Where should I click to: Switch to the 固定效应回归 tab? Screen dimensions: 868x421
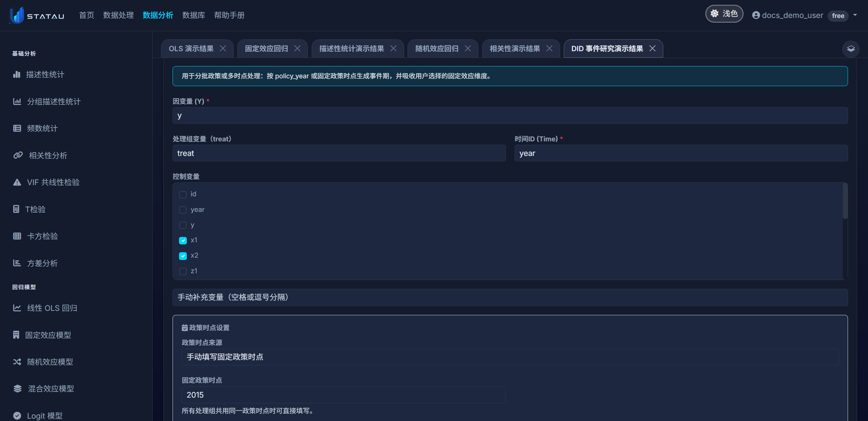pos(267,48)
